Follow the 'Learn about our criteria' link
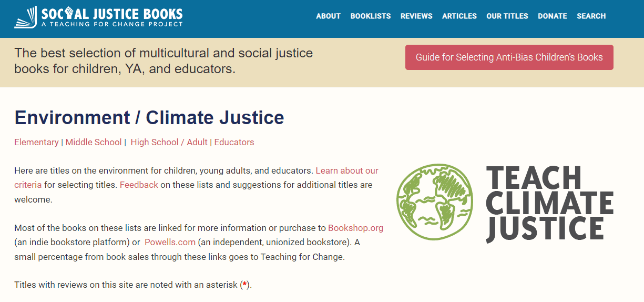This screenshot has height=302, width=644. (x=347, y=170)
